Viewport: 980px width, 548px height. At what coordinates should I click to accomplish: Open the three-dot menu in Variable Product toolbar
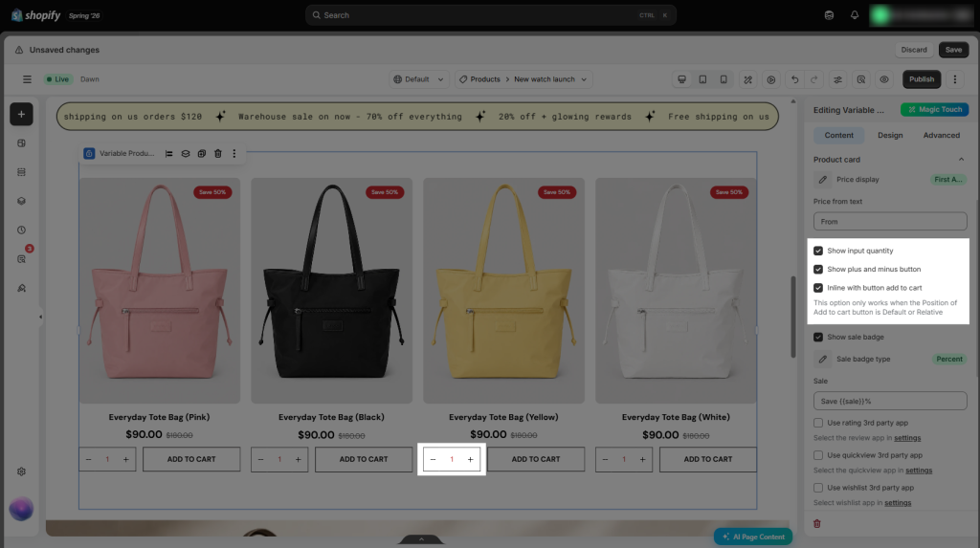coord(234,153)
